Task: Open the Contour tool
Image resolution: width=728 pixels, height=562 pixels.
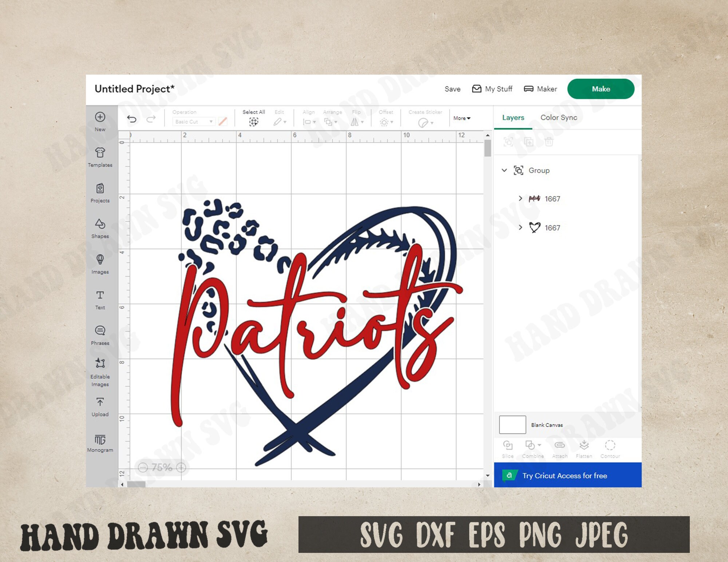Action: [x=610, y=446]
